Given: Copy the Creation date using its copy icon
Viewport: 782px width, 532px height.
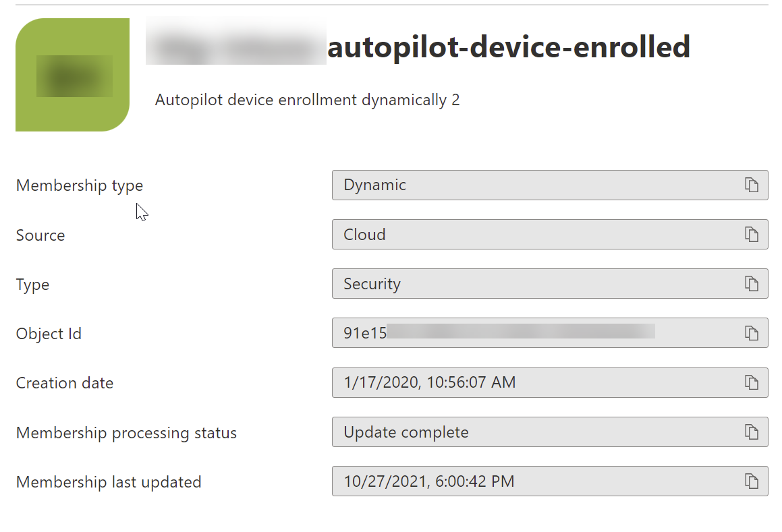Looking at the screenshot, I should coord(752,382).
